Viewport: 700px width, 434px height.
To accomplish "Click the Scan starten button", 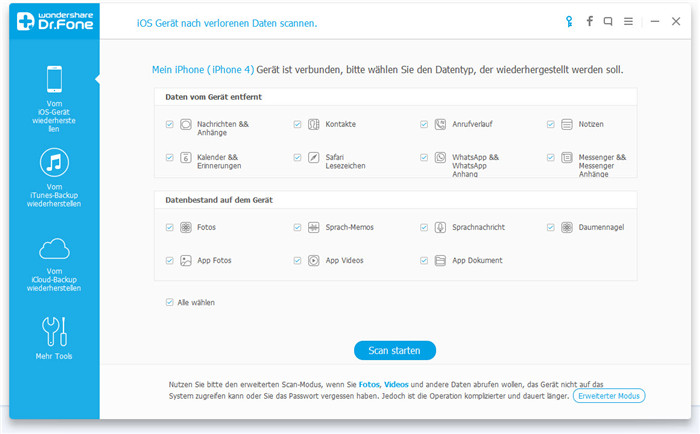I will pyautogui.click(x=395, y=351).
